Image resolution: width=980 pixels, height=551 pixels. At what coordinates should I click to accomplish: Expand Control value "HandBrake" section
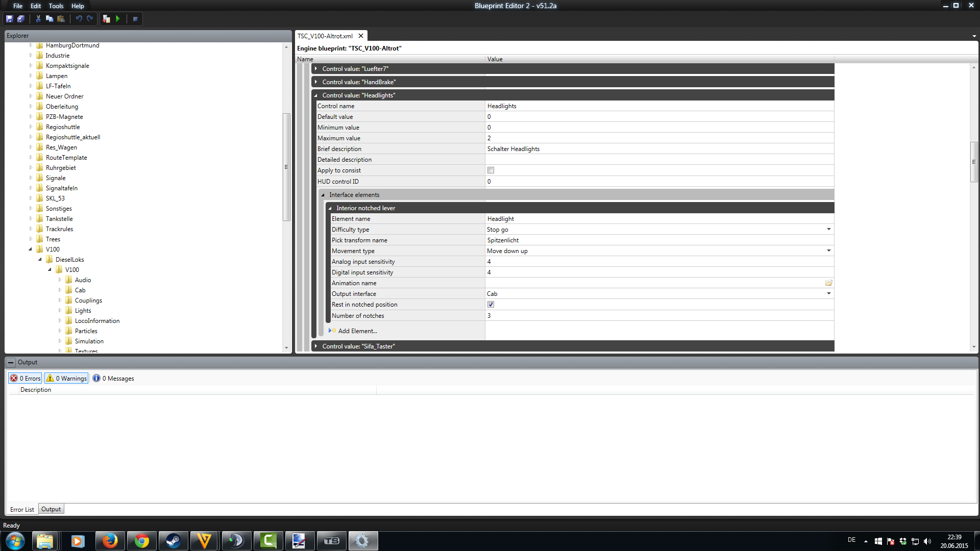pyautogui.click(x=316, y=82)
